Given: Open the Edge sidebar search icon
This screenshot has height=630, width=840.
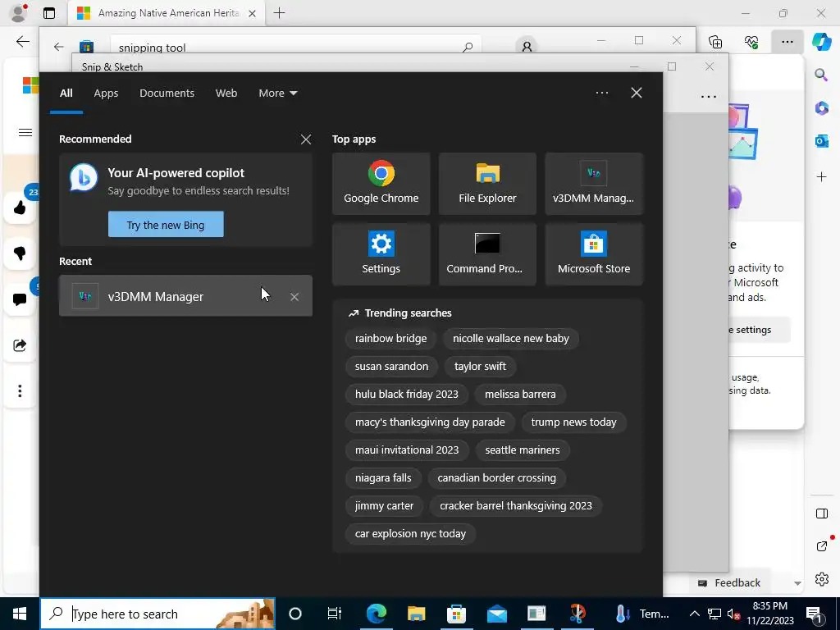Looking at the screenshot, I should click(x=821, y=75).
